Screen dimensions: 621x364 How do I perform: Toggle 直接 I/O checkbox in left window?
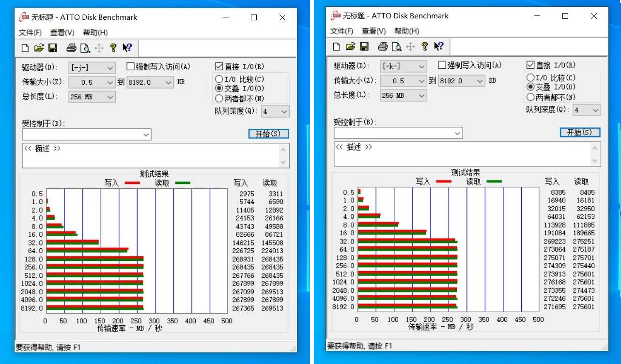tap(218, 66)
